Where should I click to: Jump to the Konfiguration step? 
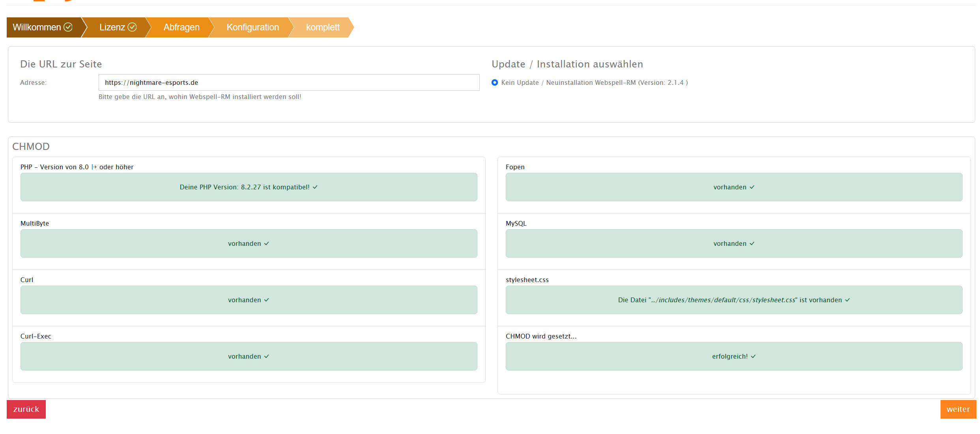point(252,27)
